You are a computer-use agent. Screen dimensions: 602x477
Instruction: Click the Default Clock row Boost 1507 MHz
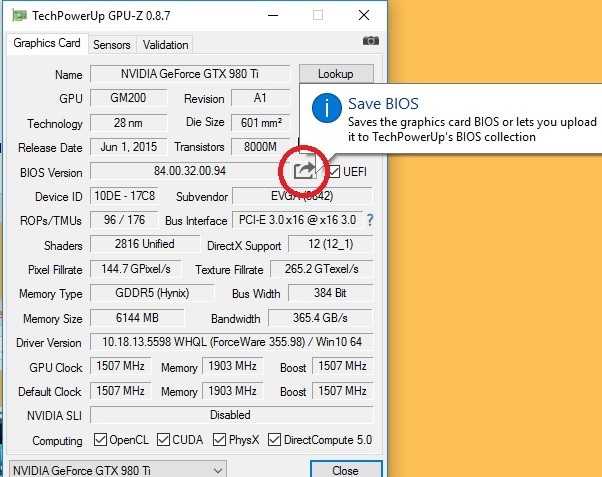[x=342, y=391]
